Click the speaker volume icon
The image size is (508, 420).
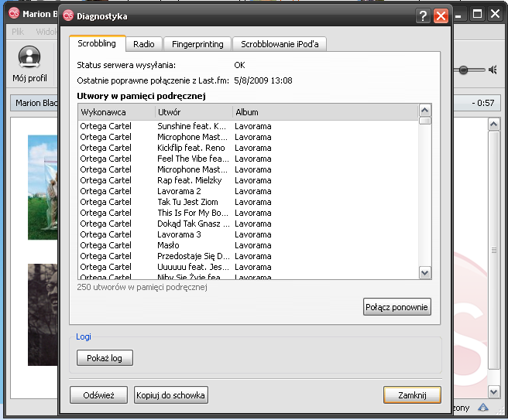click(492, 70)
